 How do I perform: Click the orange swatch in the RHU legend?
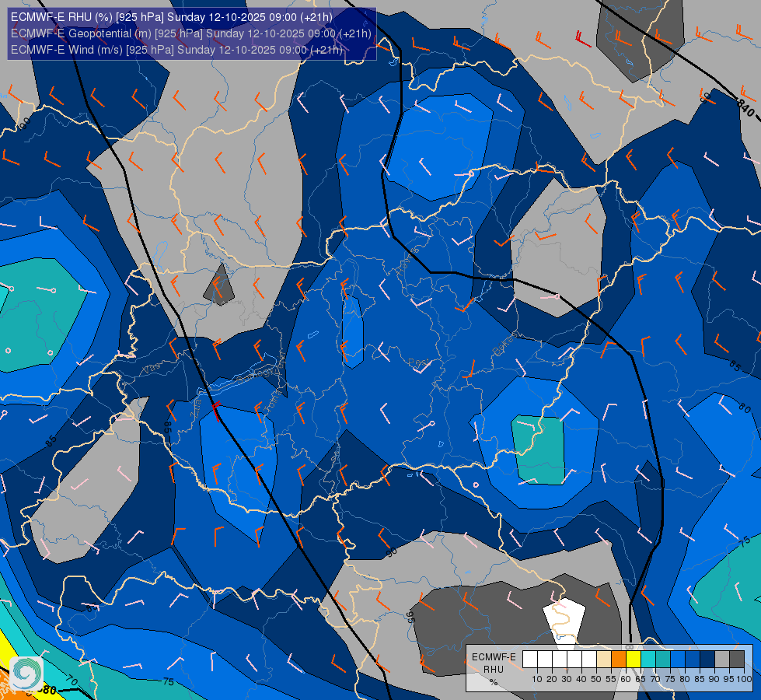click(619, 660)
